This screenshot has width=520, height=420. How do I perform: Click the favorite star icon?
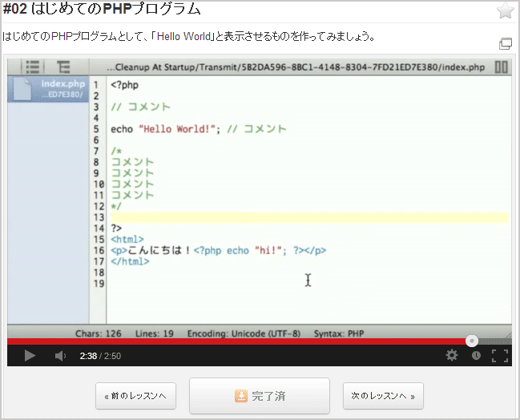point(505,10)
